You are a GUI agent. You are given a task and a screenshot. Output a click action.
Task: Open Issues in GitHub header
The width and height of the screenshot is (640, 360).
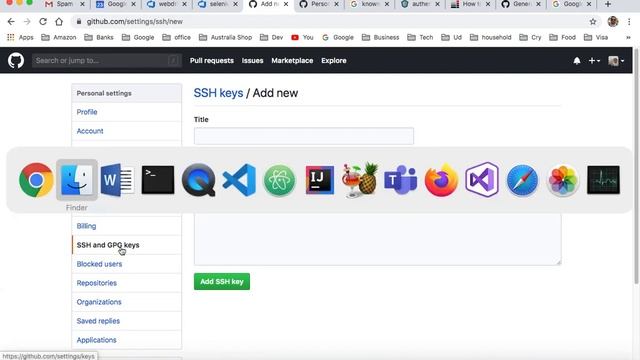pyautogui.click(x=252, y=60)
